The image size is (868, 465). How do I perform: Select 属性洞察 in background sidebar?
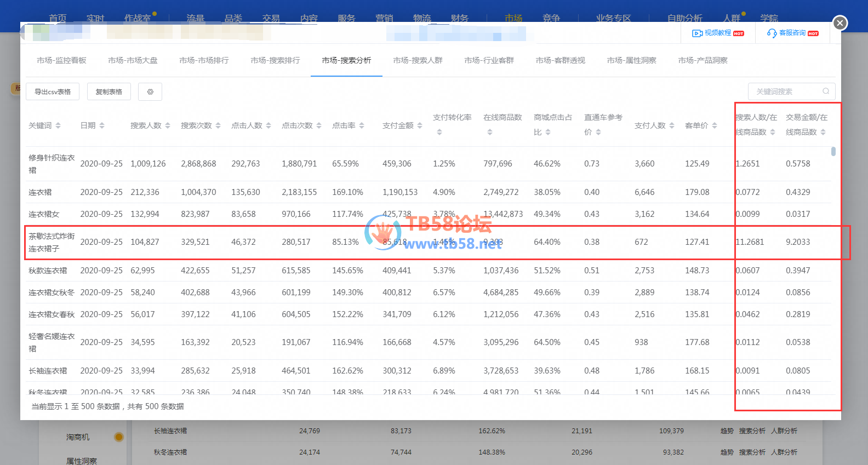coord(82,461)
